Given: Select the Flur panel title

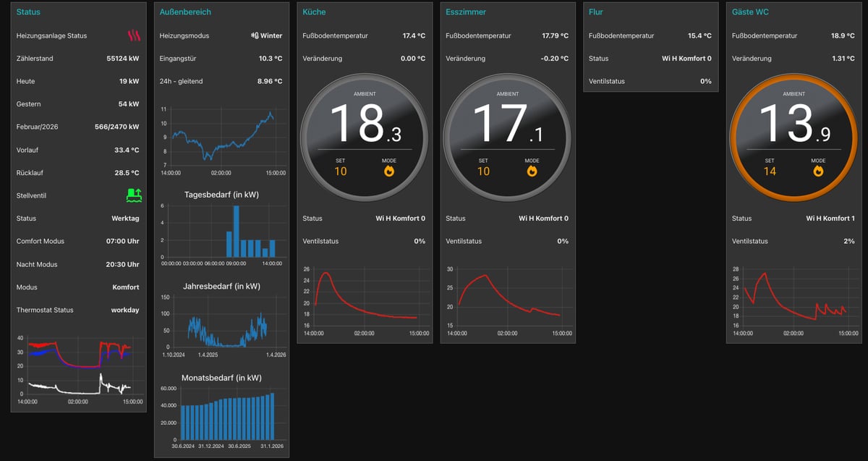Looking at the screenshot, I should coord(595,12).
